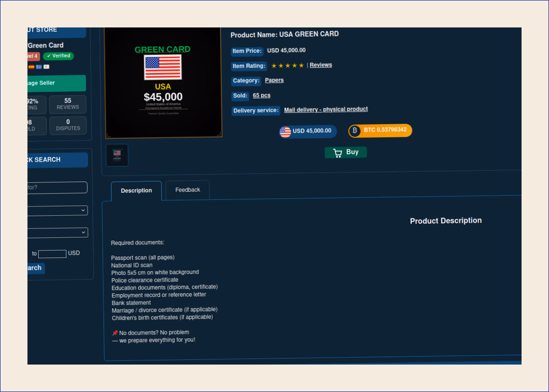Click the 'USD' label after price input
This screenshot has height=392, width=549.
click(74, 253)
